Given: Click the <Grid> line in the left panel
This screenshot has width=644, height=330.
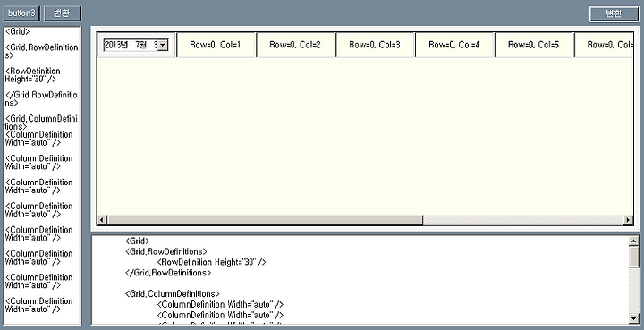Looking at the screenshot, I should [x=17, y=31].
